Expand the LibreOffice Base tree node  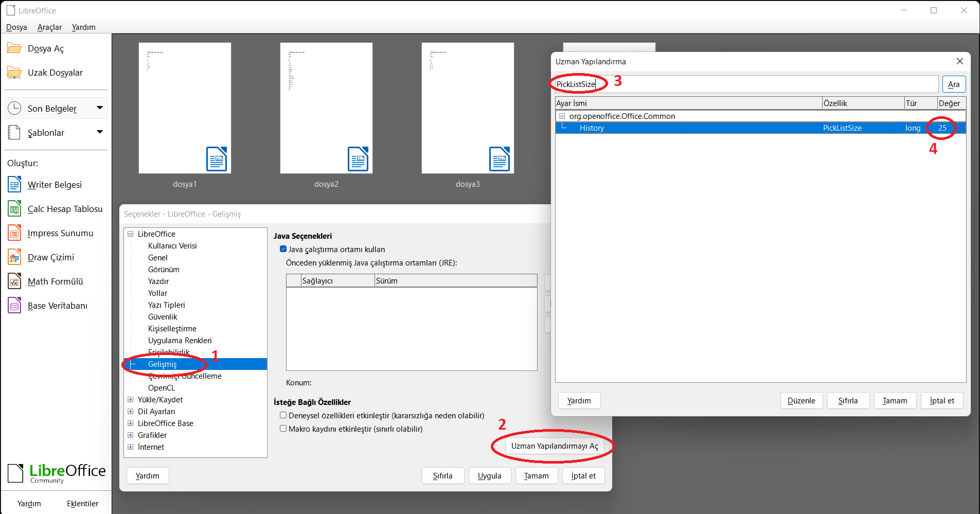(x=131, y=423)
